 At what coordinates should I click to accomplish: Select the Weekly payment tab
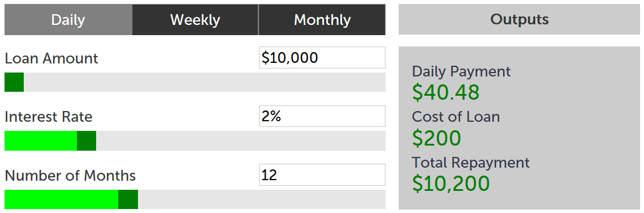pyautogui.click(x=195, y=20)
